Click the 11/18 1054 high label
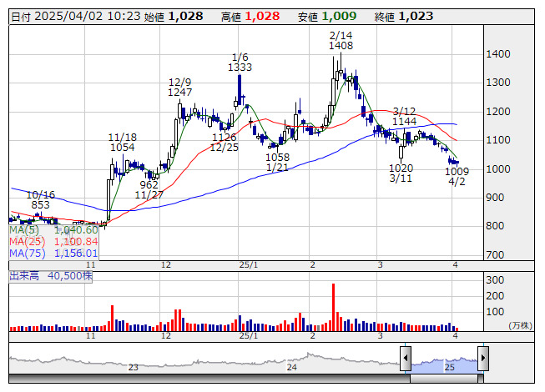 pyautogui.click(x=123, y=143)
